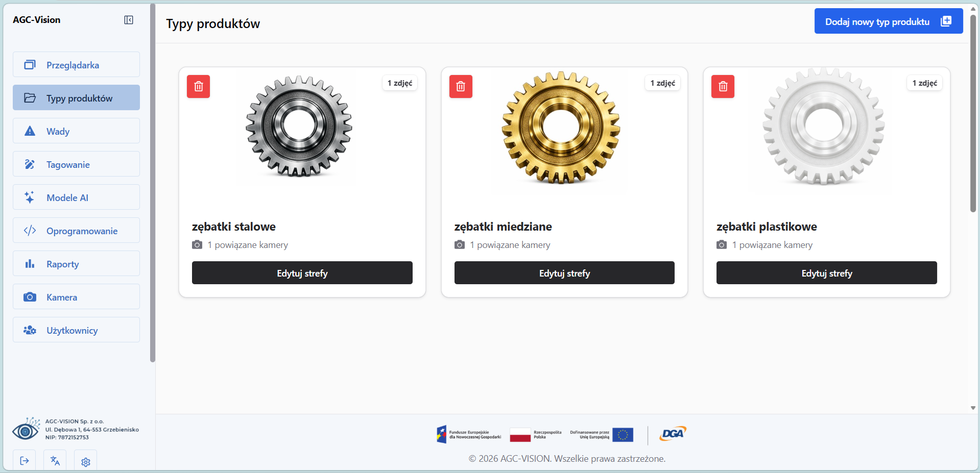Go to the Wady section
Screen dimensions: 980x473
[x=76, y=131]
